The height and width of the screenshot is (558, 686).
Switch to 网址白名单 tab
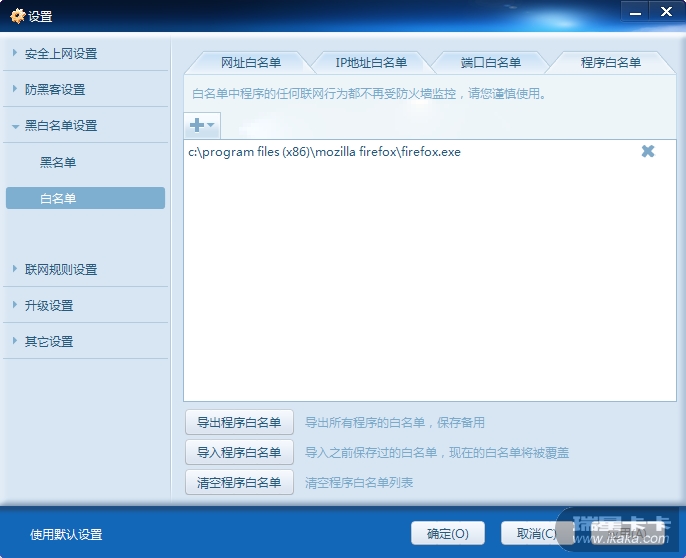pyautogui.click(x=250, y=63)
